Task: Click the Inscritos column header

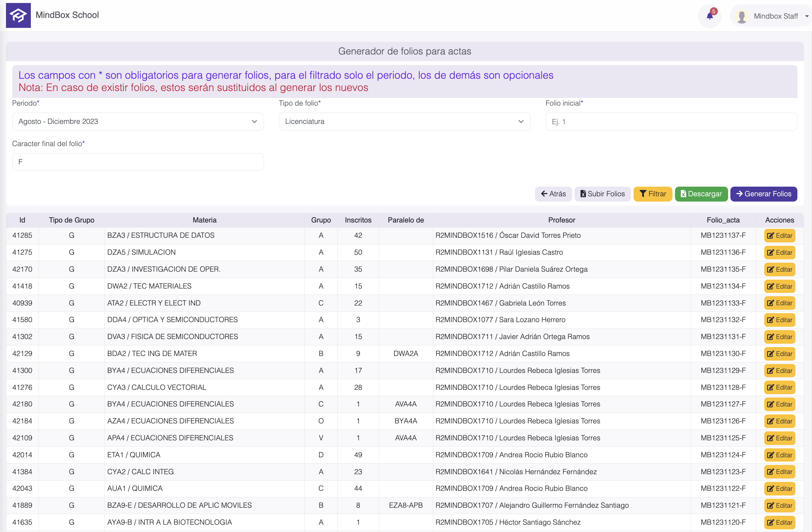Action: [358, 220]
